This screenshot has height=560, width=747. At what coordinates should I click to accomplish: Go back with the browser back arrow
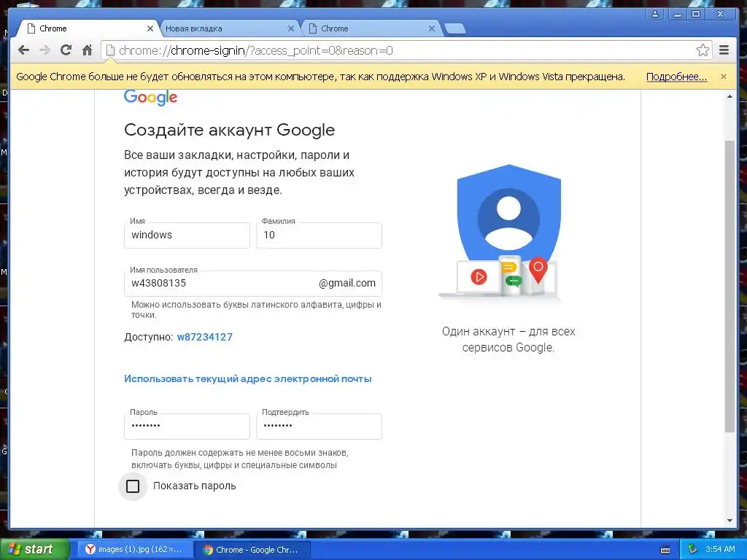point(23,50)
